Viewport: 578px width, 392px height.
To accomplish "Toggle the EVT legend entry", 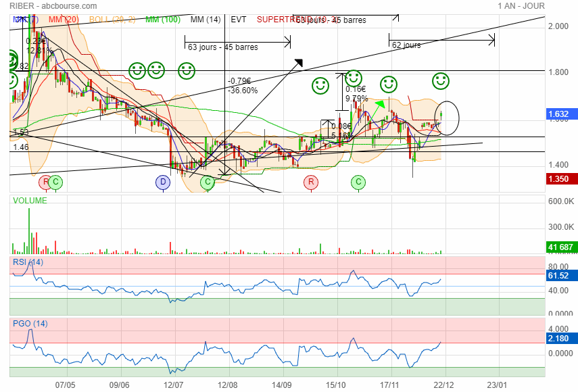I will point(239,20).
